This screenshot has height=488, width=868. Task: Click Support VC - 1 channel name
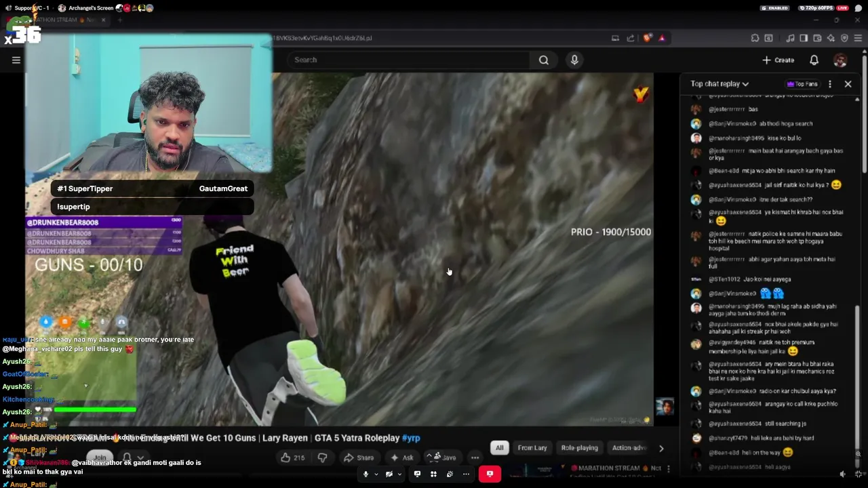32,8
